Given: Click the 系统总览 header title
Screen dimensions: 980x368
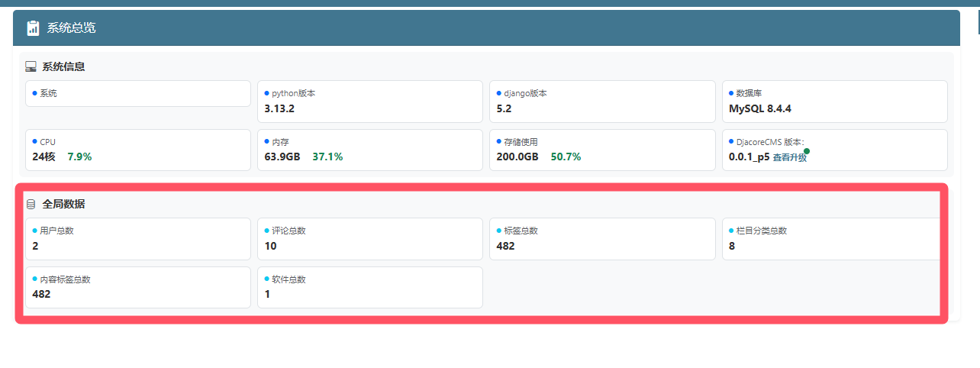Looking at the screenshot, I should click(x=71, y=28).
